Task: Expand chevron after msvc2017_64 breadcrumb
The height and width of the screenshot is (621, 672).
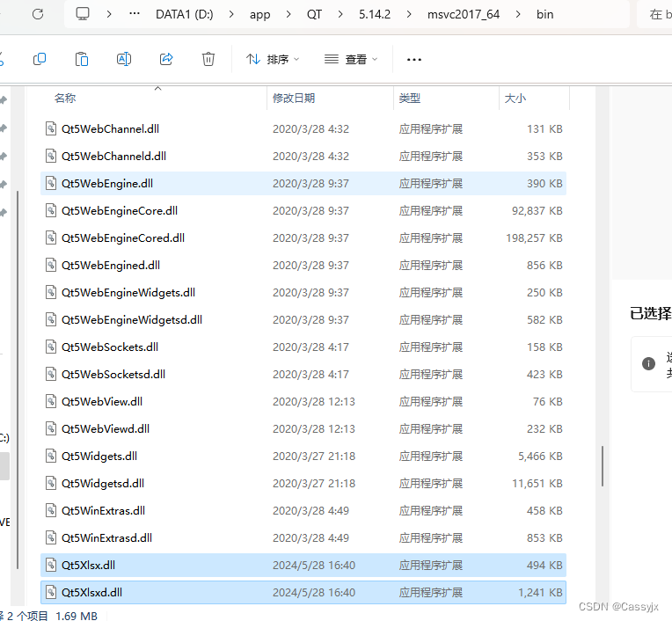Action: pyautogui.click(x=518, y=14)
